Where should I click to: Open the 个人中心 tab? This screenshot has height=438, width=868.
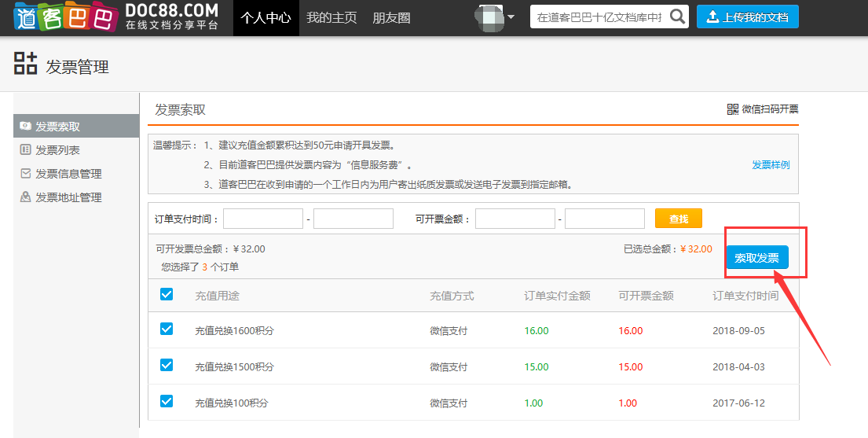coord(266,18)
